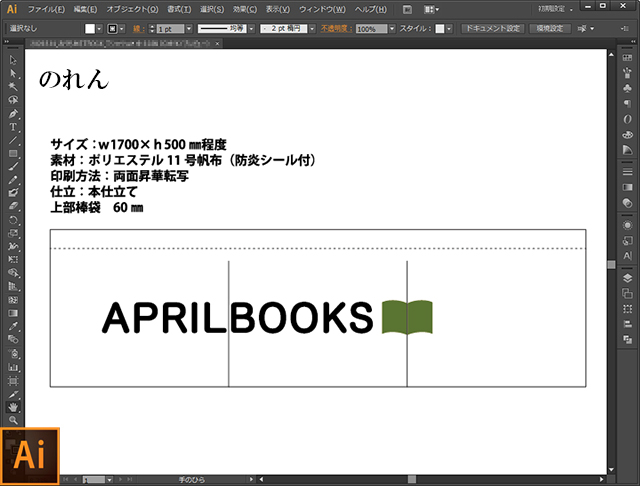Open the opacity 100% dropdown
Viewport: 640px width, 486px height.
(x=391, y=29)
